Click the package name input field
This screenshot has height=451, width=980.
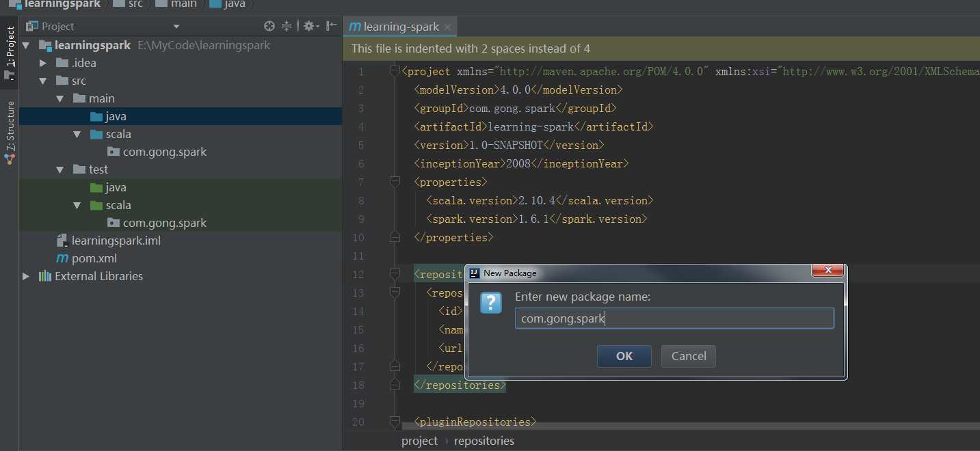tap(674, 318)
